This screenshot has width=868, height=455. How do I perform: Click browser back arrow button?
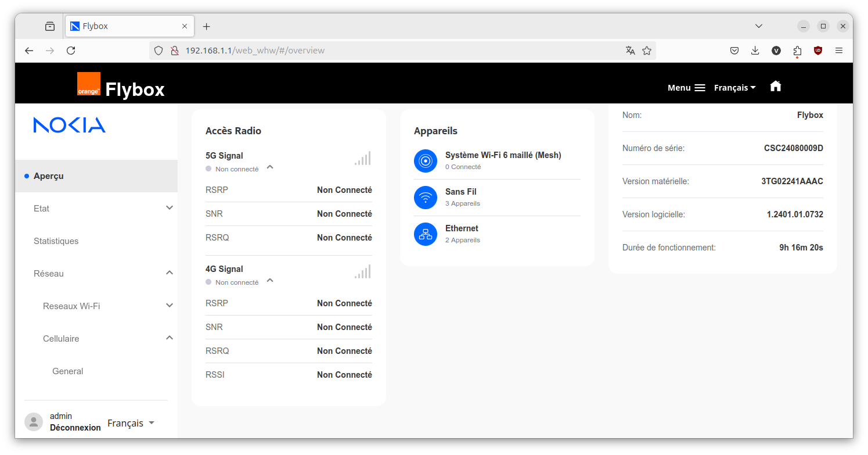tap(29, 51)
